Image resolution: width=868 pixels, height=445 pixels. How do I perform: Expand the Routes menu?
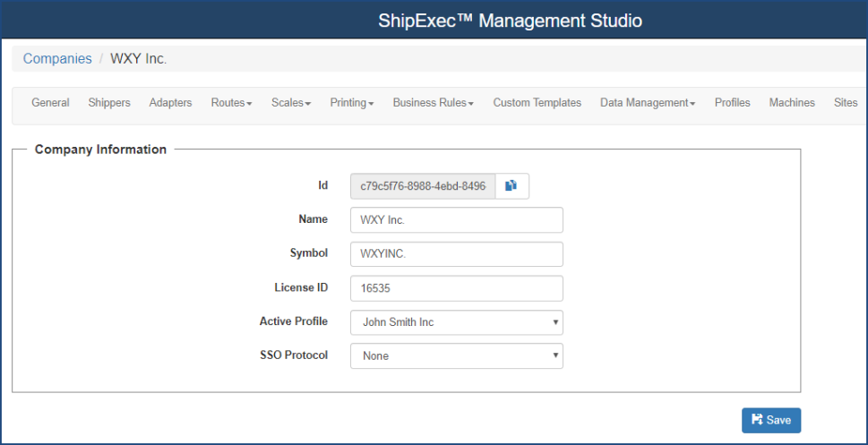[x=231, y=103]
